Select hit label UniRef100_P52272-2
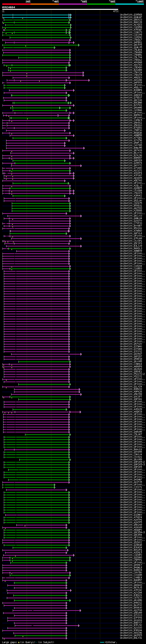The height and width of the screenshot is (644, 146). pyautogui.click(x=133, y=374)
